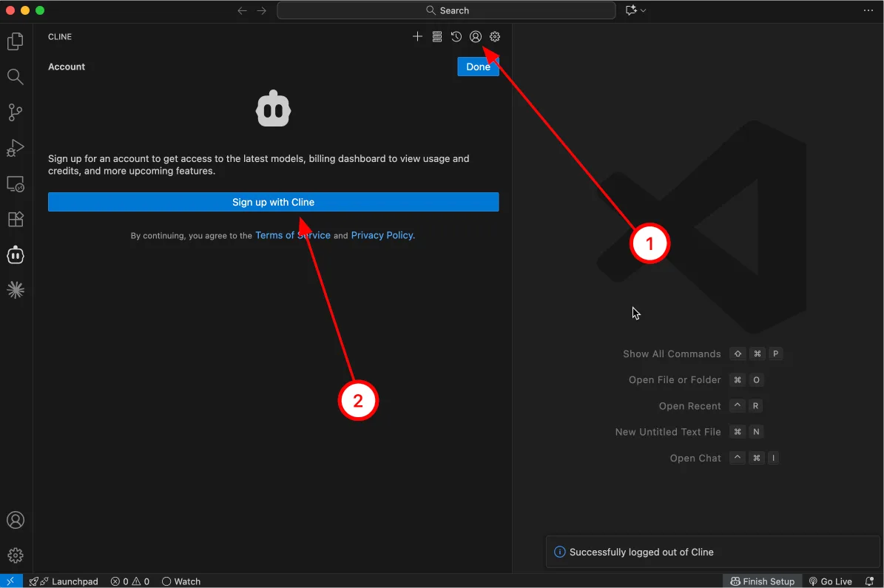Screen dimensions: 884x588
Task: Open the Remote Explorer view
Action: tap(16, 183)
